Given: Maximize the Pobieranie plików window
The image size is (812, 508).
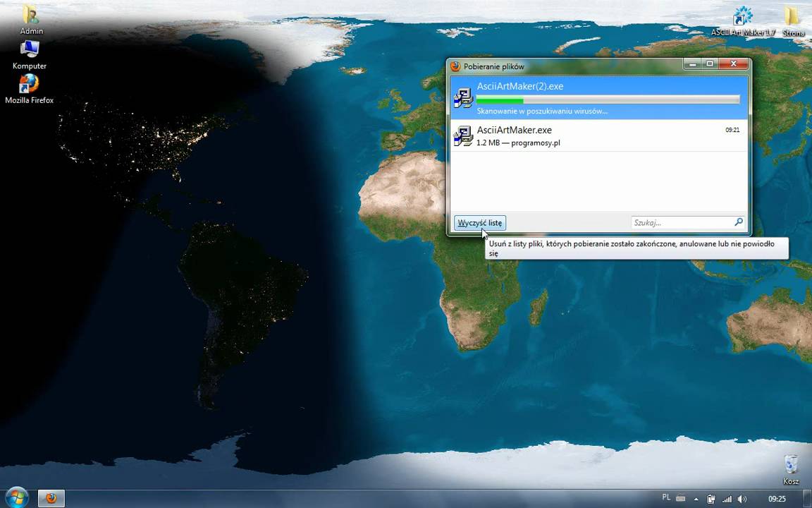Looking at the screenshot, I should (710, 64).
